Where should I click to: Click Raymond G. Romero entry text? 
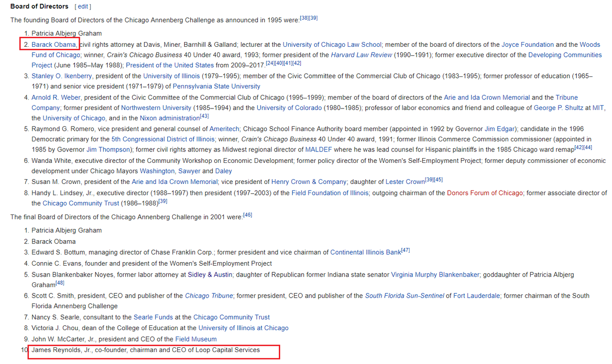tap(312, 139)
